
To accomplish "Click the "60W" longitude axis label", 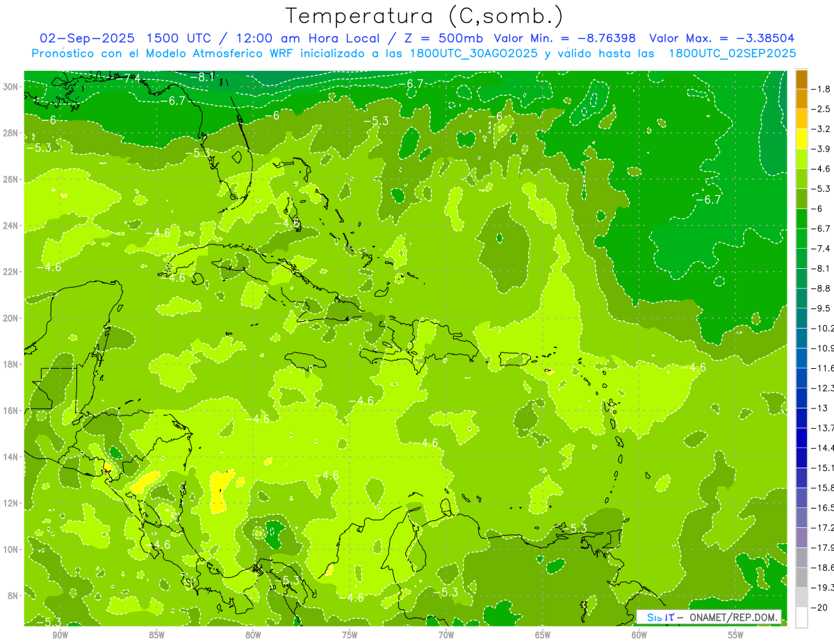I will (639, 635).
